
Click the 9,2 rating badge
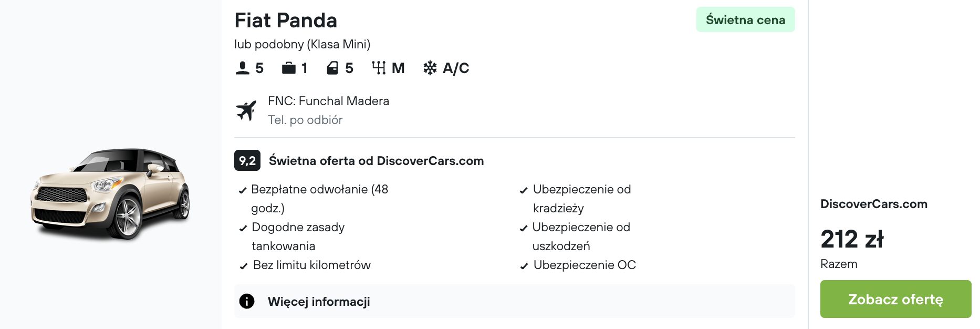[x=247, y=161]
